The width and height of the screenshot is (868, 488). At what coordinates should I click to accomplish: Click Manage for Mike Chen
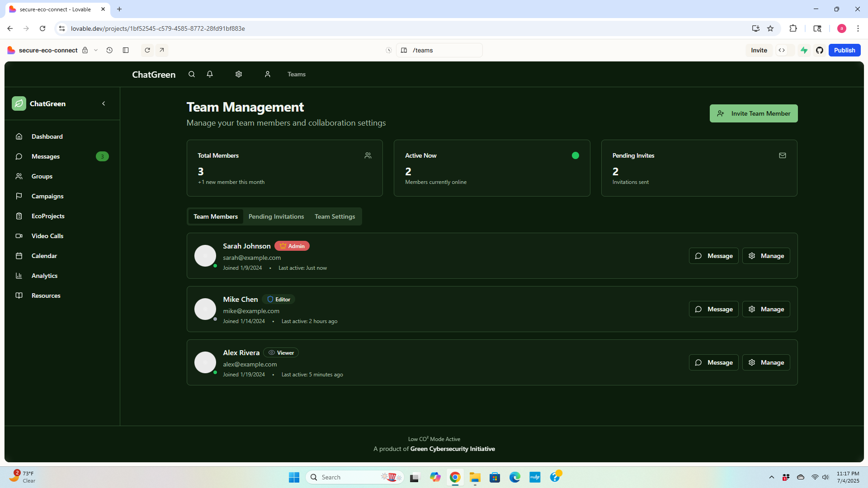(766, 309)
